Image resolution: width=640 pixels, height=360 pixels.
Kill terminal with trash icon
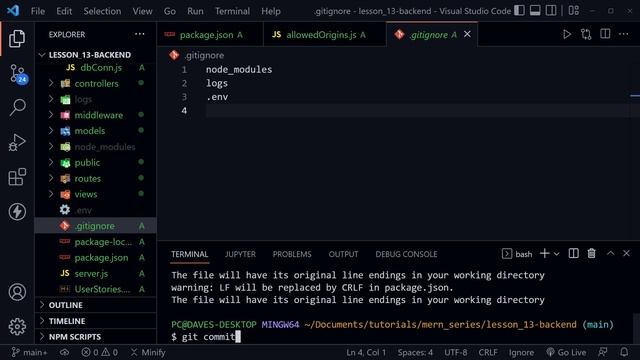(591, 253)
